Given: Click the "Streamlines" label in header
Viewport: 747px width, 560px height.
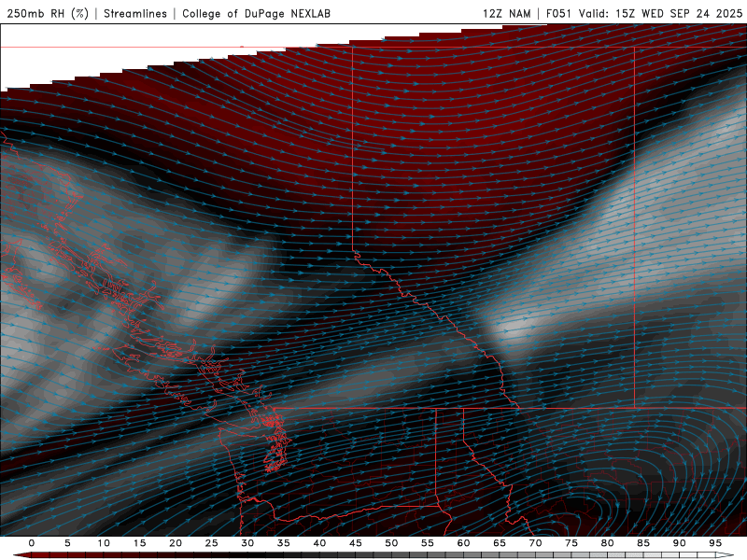Looking at the screenshot, I should 135,13.
